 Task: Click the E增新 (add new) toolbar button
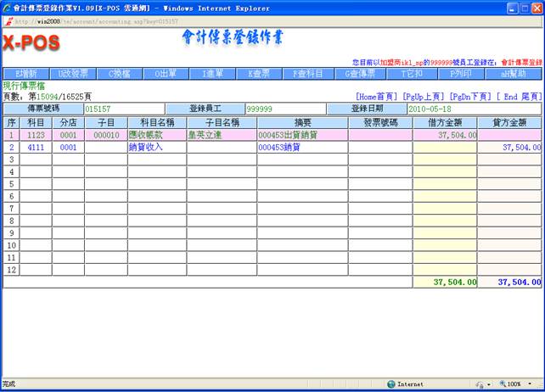pyautogui.click(x=23, y=74)
